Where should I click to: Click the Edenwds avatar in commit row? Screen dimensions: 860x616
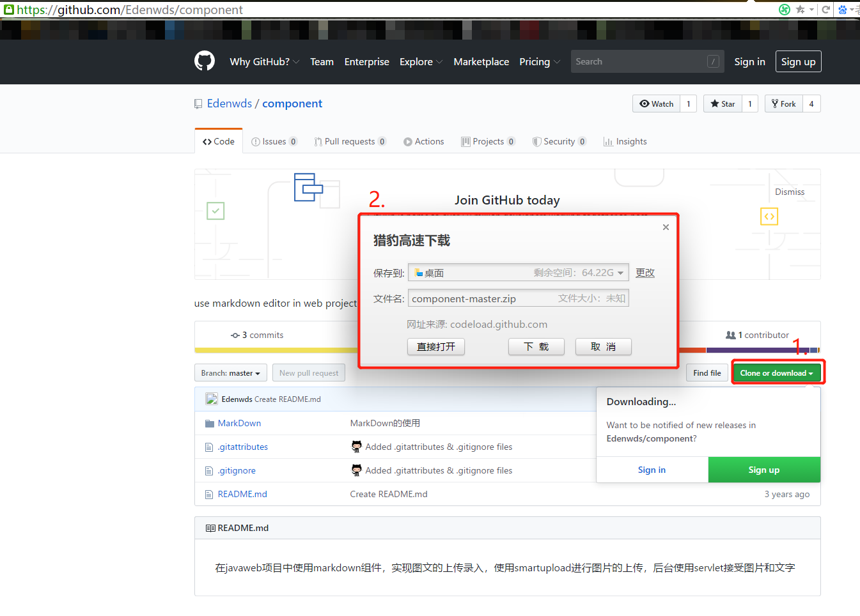212,399
